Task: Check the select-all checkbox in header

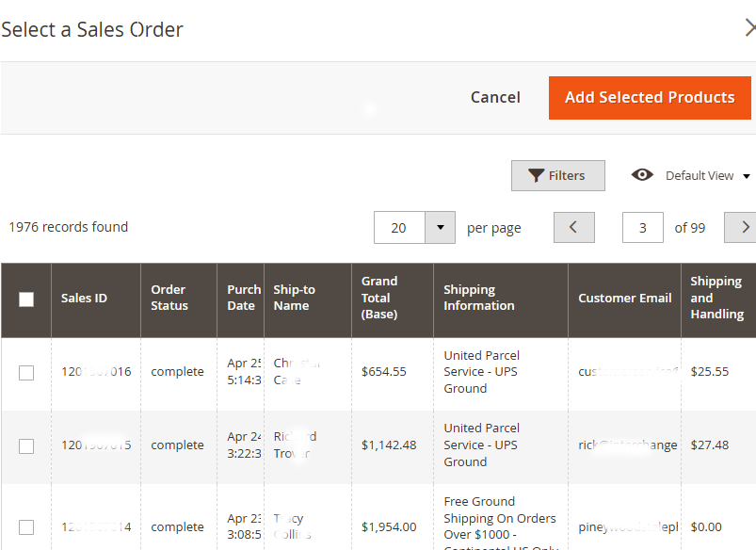Action: pos(25,299)
